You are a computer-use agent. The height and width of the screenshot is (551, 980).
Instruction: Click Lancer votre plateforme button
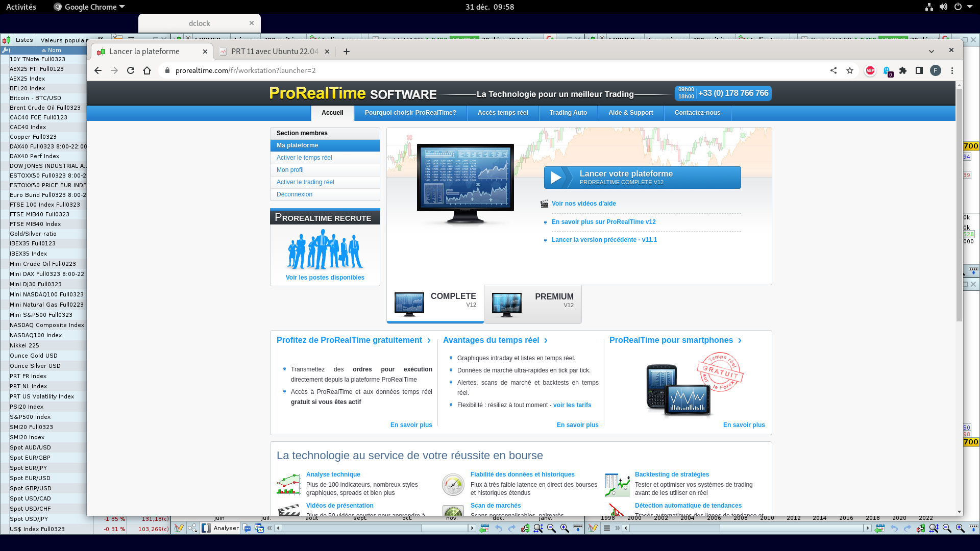[642, 178]
